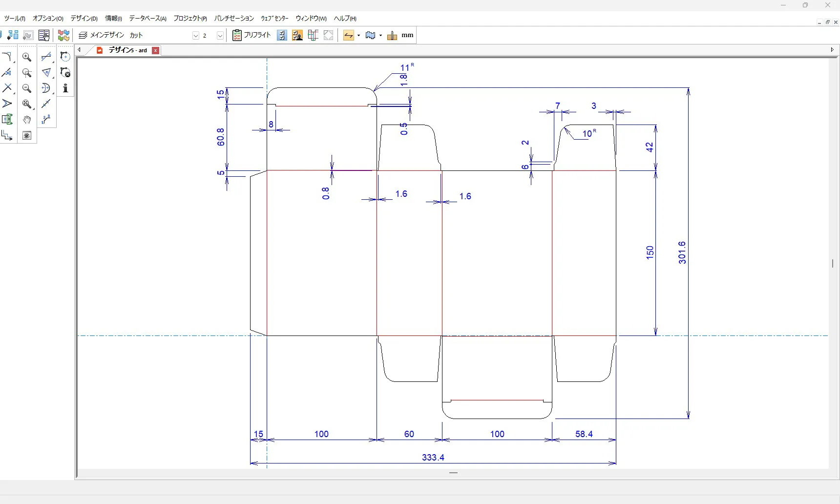The image size is (840, 504).
Task: Toggle the orange checklist with person icon
Action: pos(297,35)
